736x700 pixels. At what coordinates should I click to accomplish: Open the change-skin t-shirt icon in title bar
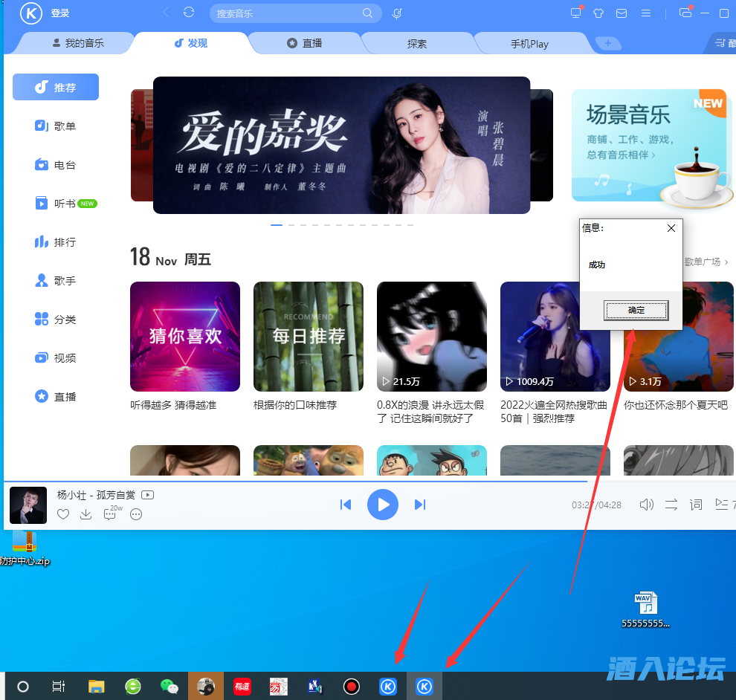tap(598, 13)
